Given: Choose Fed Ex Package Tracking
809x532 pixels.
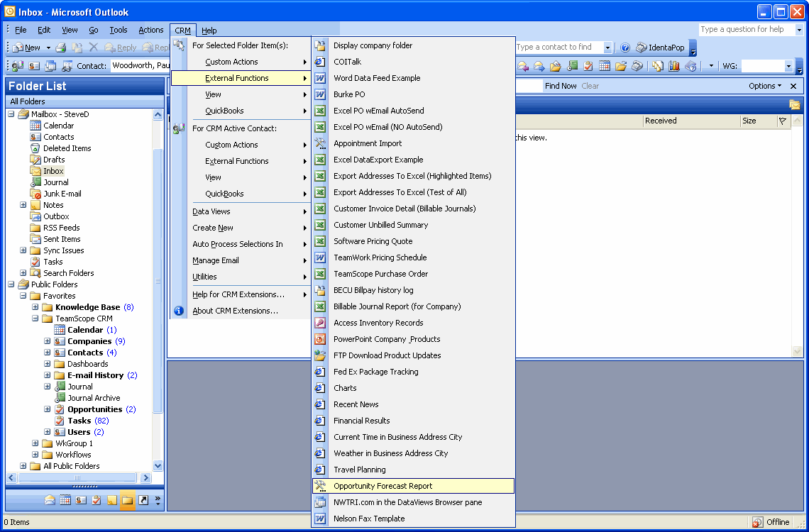Looking at the screenshot, I should [413, 372].
